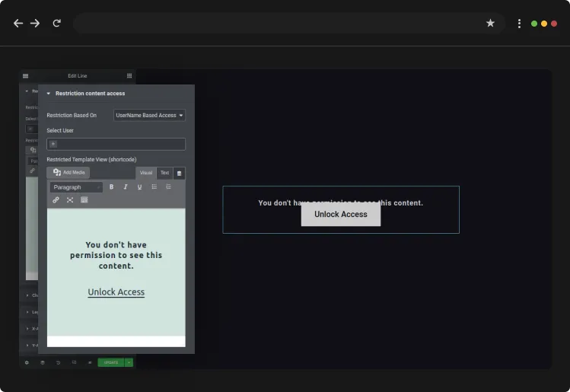
Task: Open responsive mode icon
Action: click(x=74, y=362)
